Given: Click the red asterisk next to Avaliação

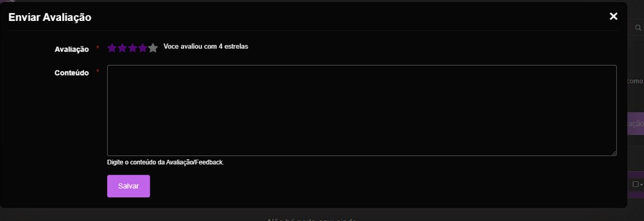Looking at the screenshot, I should click(x=98, y=48).
